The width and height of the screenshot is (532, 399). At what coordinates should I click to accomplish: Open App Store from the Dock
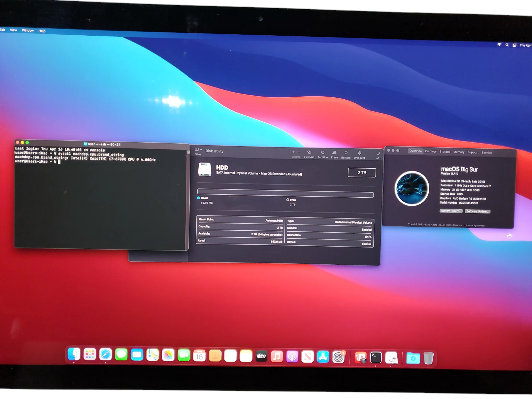(323, 357)
